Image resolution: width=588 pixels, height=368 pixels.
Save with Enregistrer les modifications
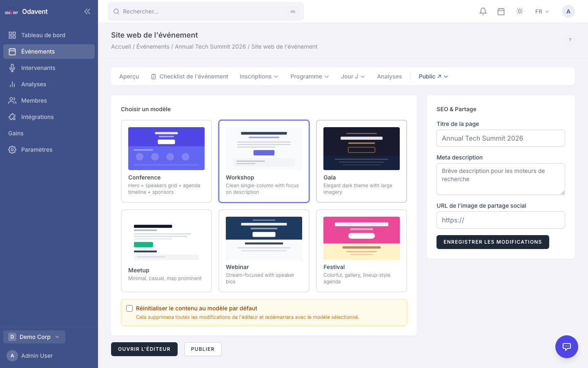click(x=493, y=242)
